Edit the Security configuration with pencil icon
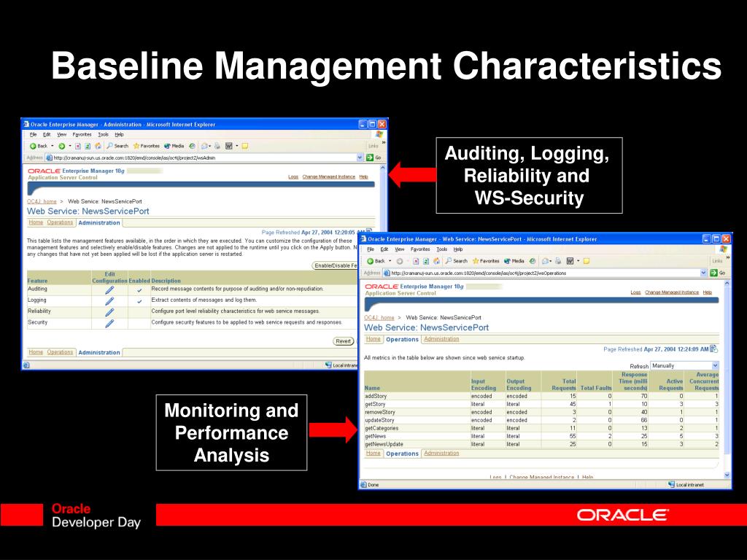Viewport: 747px width, 560px height. pos(109,323)
